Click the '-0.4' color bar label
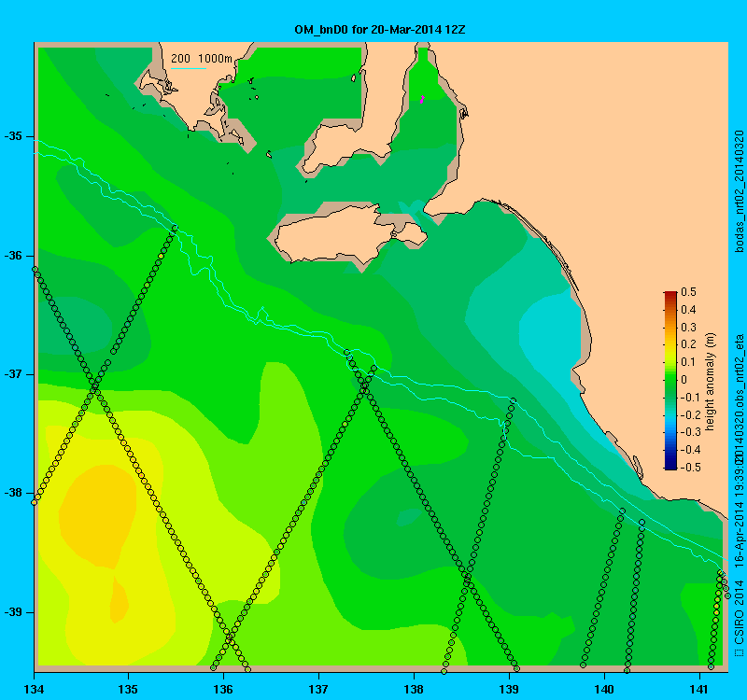 click(689, 450)
